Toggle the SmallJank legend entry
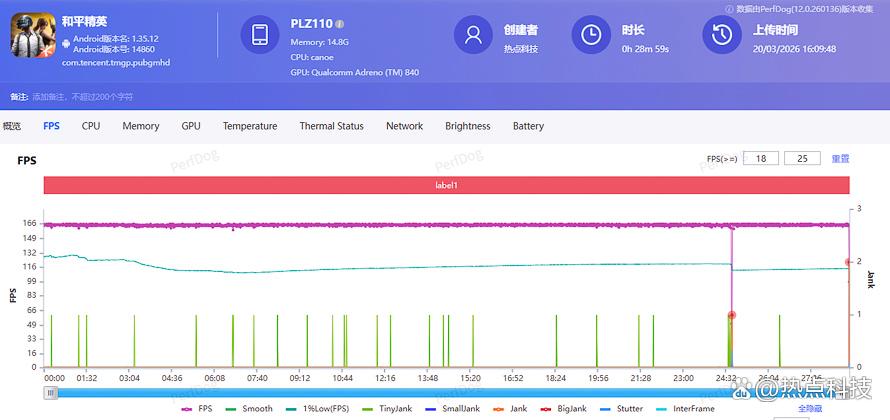This screenshot has width=890, height=420. 452,409
